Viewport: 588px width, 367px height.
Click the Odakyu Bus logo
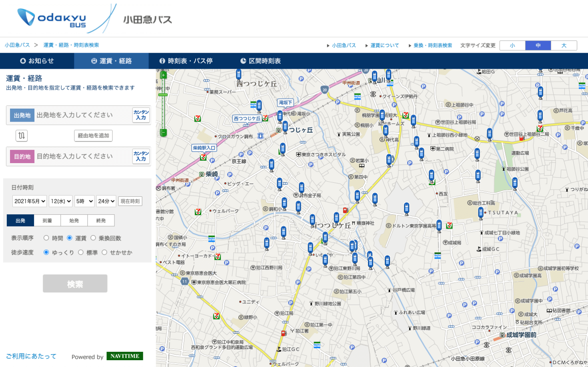coord(52,18)
